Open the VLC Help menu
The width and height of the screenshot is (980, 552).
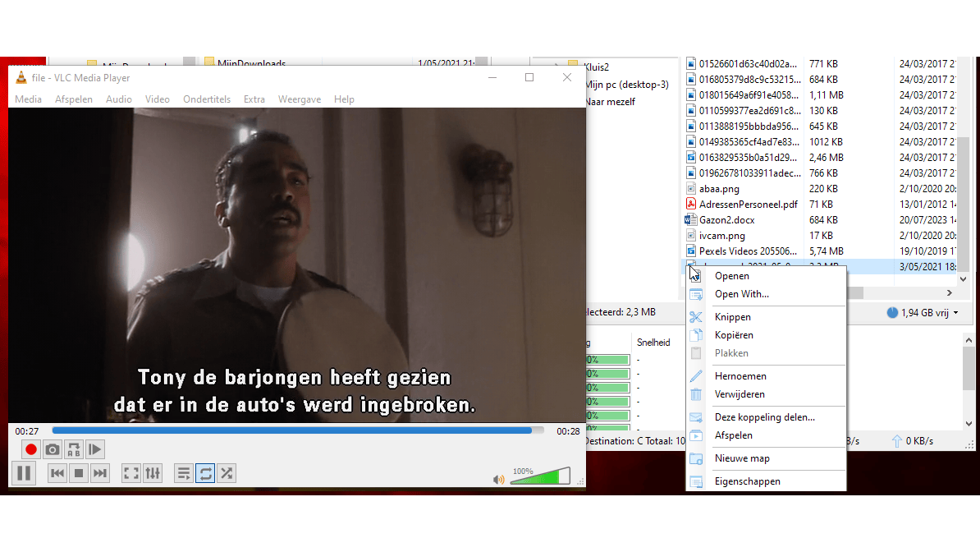(x=344, y=99)
